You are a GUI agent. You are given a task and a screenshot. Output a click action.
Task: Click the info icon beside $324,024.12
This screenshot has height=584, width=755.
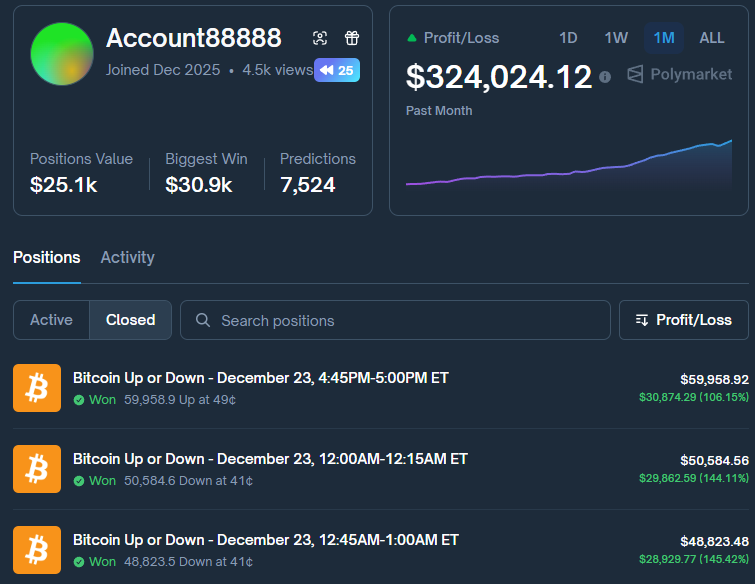click(605, 77)
